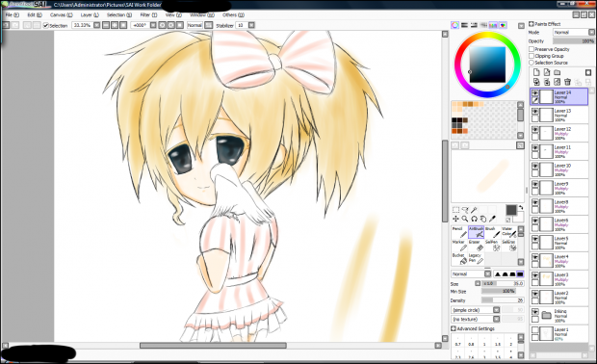Open the Edit menu
Viewport: 597px width, 364px height.
pyautogui.click(x=35, y=14)
